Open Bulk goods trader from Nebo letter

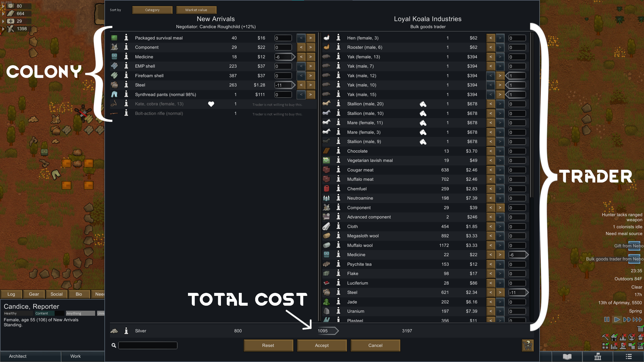click(634, 259)
